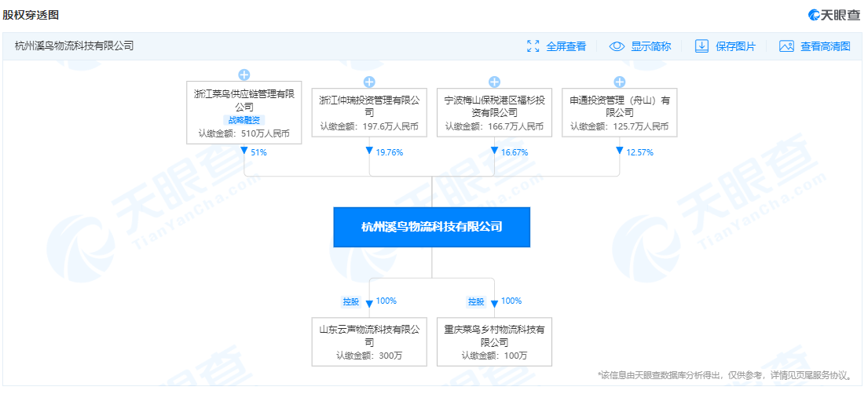Image resolution: width=868 pixels, height=405 pixels.
Task: Click 控股 badge beside 重庆菜鸟乡村物流
Action: click(x=475, y=301)
